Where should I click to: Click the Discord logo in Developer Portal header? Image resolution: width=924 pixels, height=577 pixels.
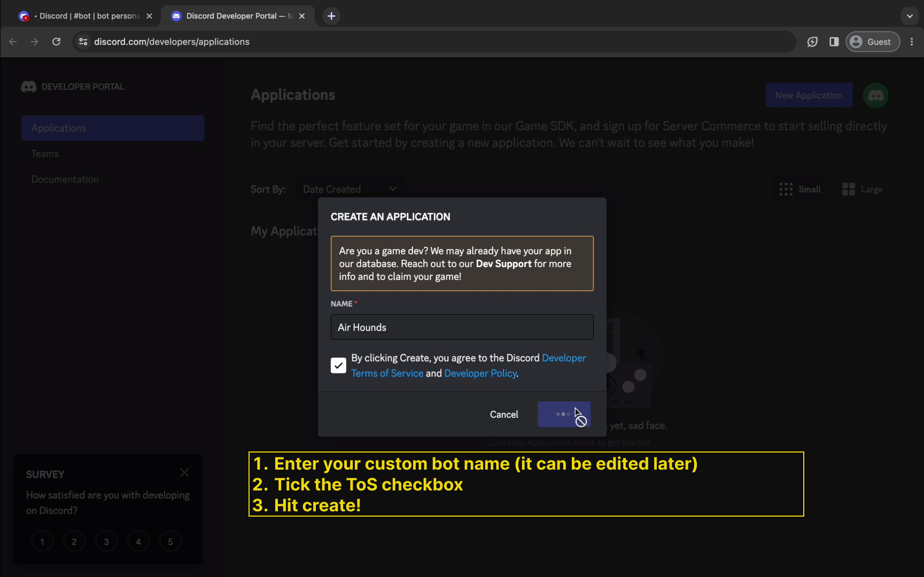[29, 87]
